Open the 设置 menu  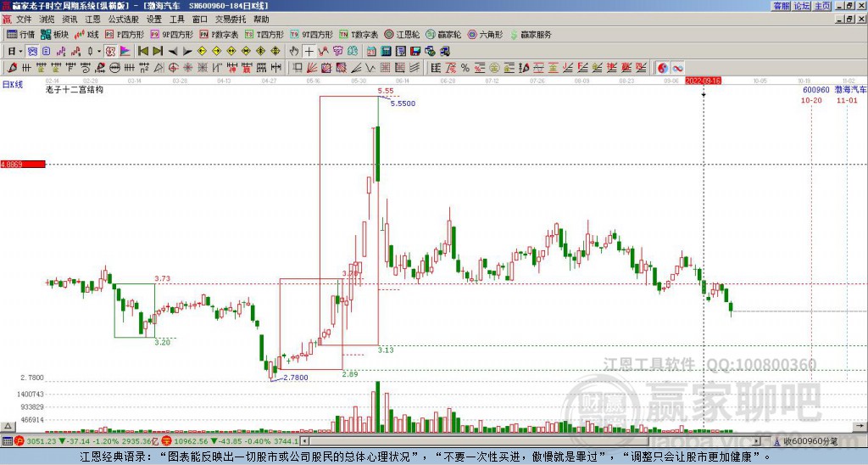(154, 20)
